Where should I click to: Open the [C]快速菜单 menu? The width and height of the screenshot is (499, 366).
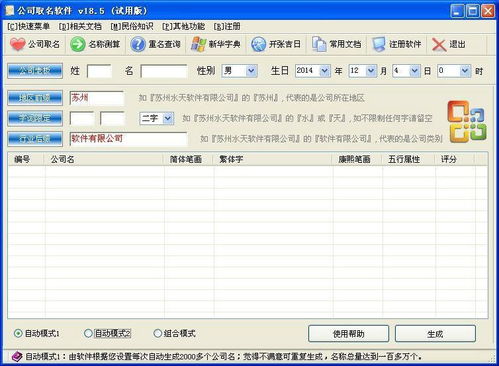click(29, 26)
